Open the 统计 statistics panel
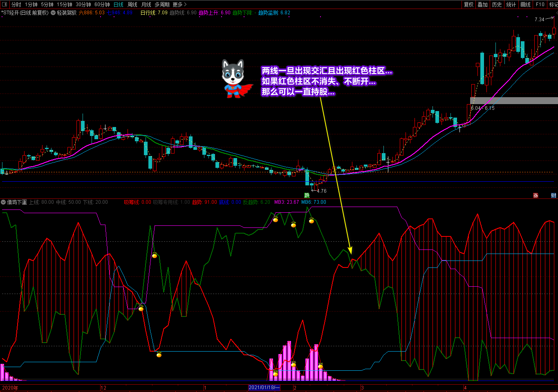Viewport: 558px width, 392px height. tap(511, 4)
